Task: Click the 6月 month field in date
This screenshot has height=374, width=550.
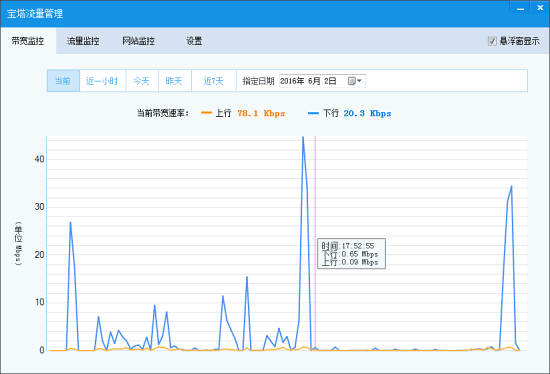Action: [314, 81]
